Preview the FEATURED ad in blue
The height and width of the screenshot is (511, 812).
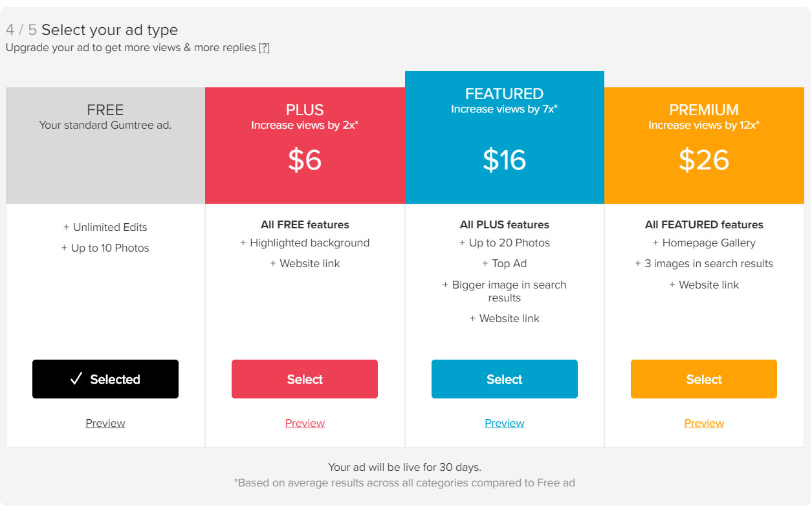(x=505, y=423)
